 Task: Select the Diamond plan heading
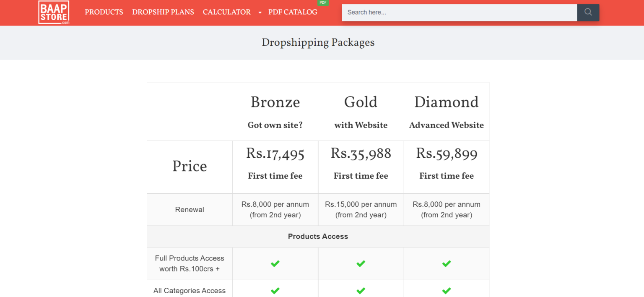pos(447,102)
